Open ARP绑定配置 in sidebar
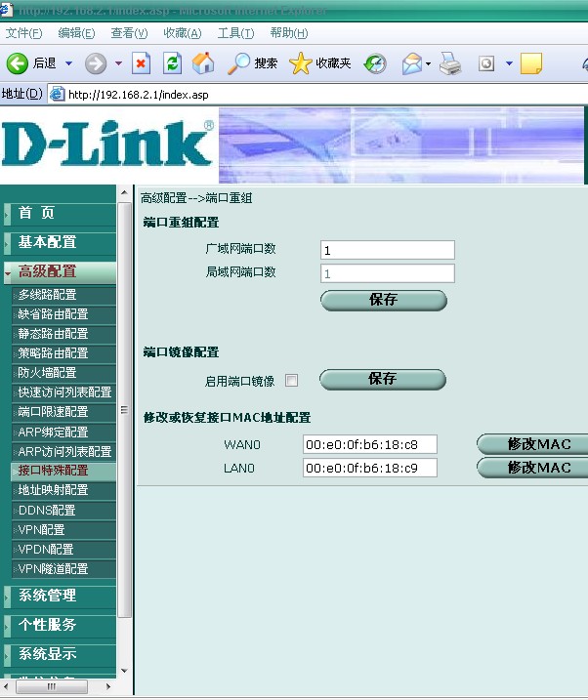Screen dimensions: 588x700 [x=63, y=432]
